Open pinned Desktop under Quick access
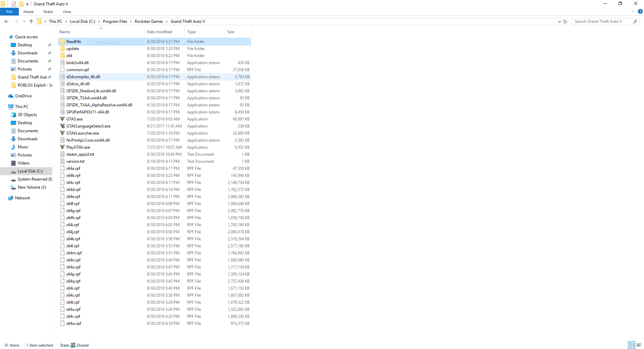The width and height of the screenshot is (644, 349). pyautogui.click(x=25, y=45)
